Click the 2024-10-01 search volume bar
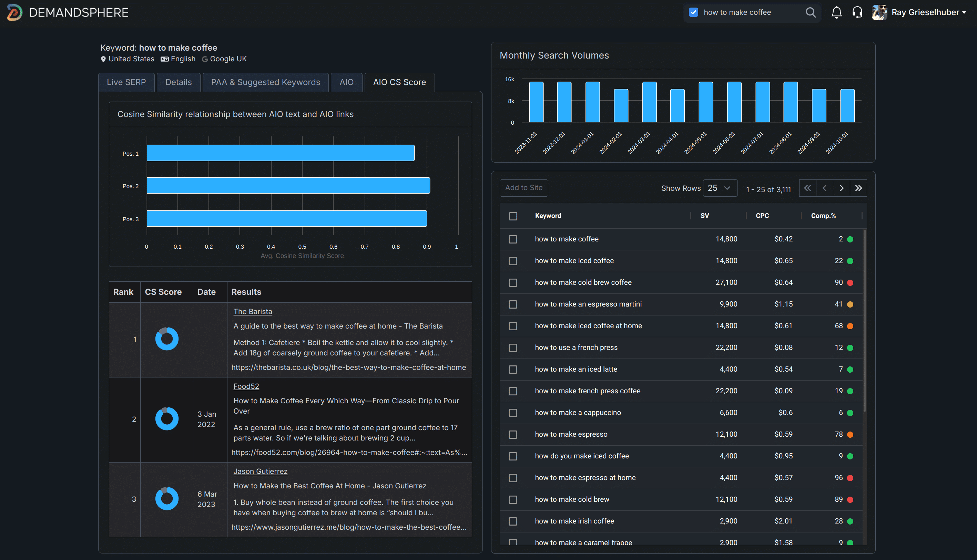977x560 pixels. [847, 106]
